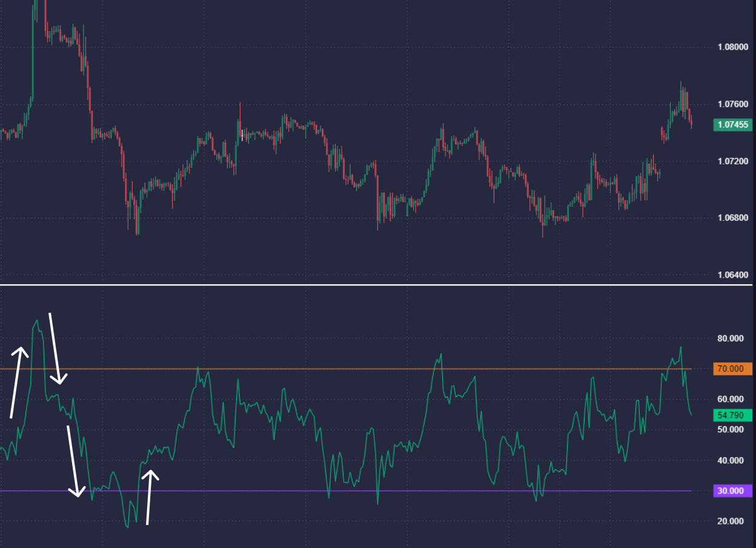Screen dimensions: 756x548
Task: Select the leftmost upward white arrow
Action: 18,382
